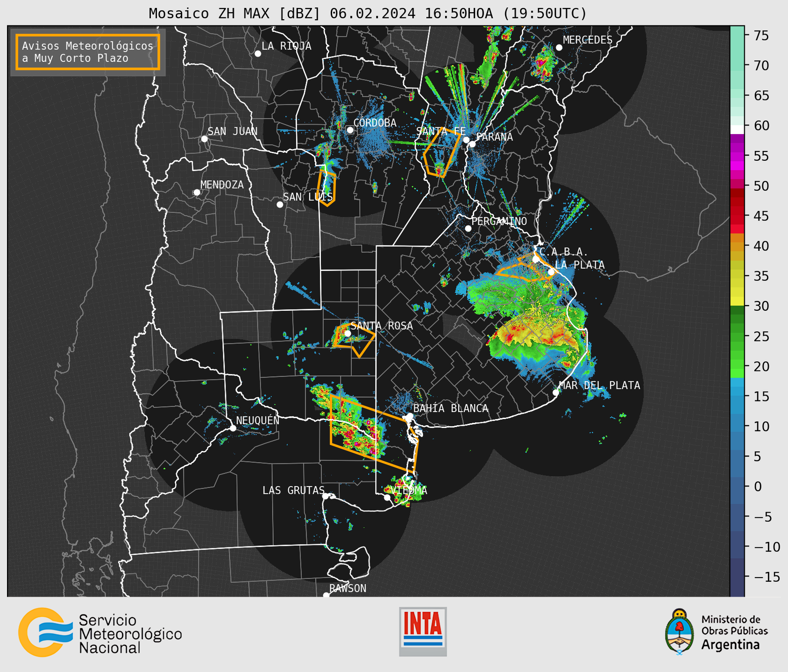Image resolution: width=788 pixels, height=672 pixels.
Task: Click the 30 value on the color scale
Action: [x=761, y=306]
